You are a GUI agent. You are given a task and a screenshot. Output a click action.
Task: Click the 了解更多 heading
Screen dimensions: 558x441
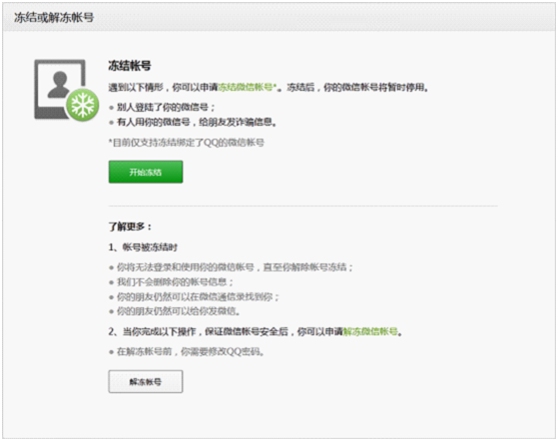(x=130, y=226)
